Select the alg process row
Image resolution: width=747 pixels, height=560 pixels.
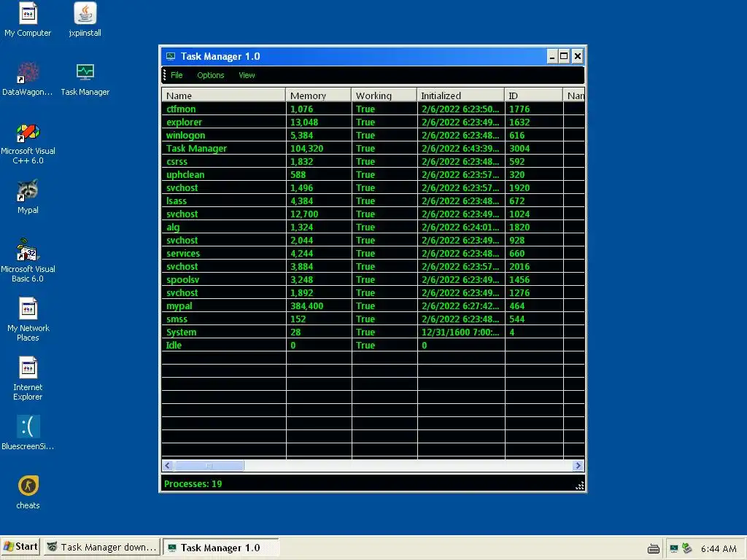click(373, 227)
